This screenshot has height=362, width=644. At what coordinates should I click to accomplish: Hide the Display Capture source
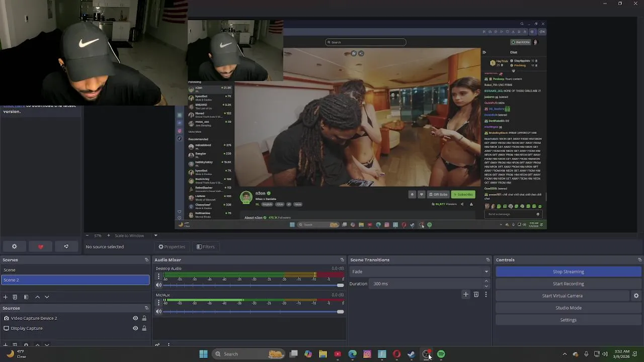[x=135, y=328]
